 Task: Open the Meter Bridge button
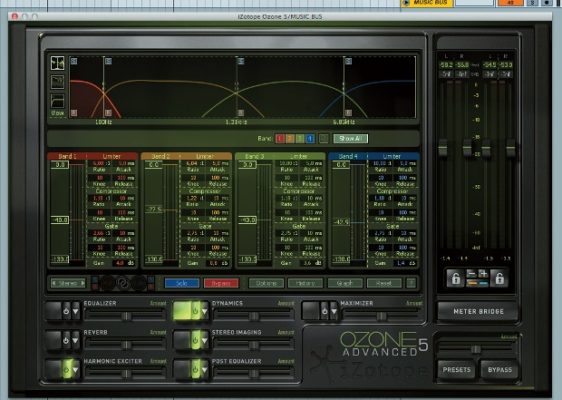coord(478,311)
